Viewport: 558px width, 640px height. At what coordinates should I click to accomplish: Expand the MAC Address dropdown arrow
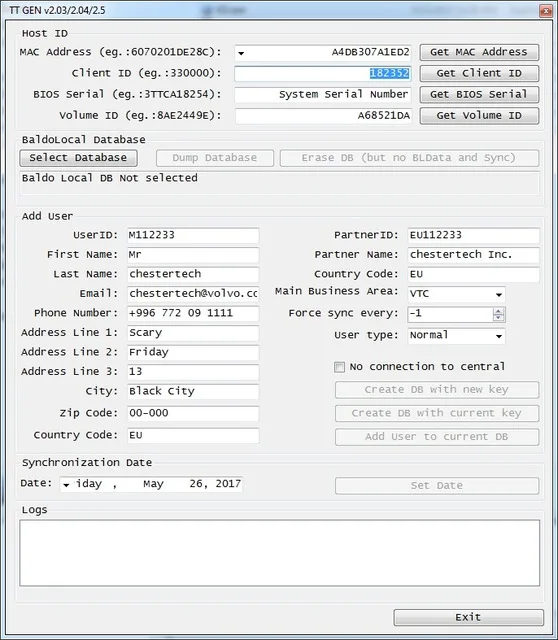click(x=241, y=53)
